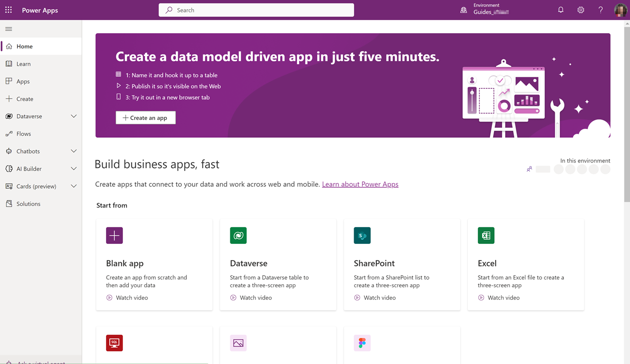
Task: Expand the Cards (preview) chevron
Action: pyautogui.click(x=74, y=186)
